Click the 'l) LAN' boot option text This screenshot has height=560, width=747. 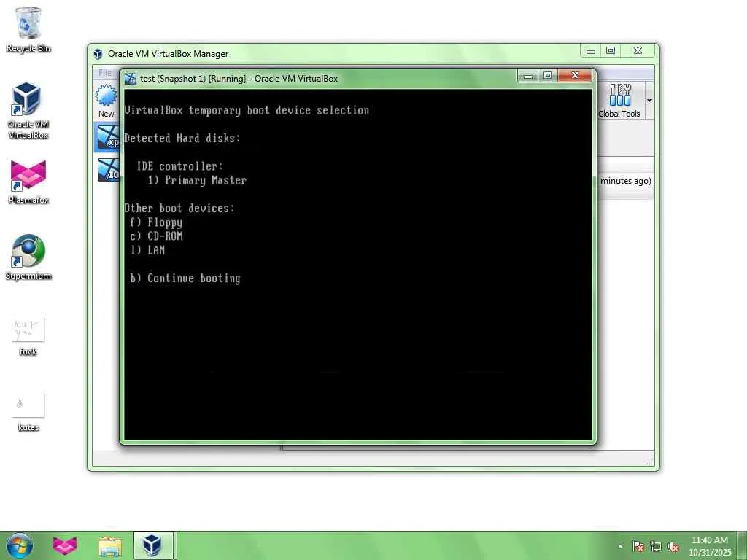(x=147, y=250)
